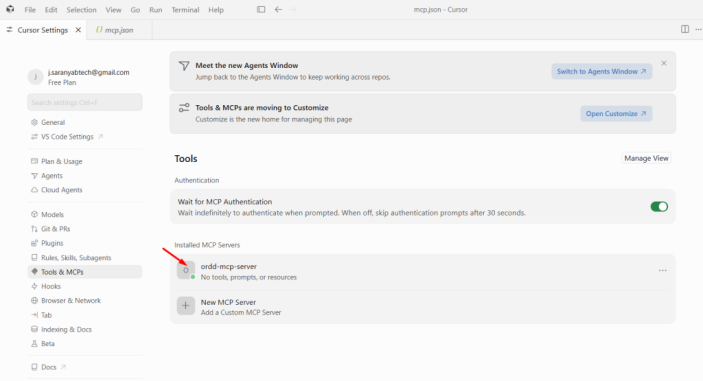Click 'Add a Custom MCP Server' text

click(241, 312)
